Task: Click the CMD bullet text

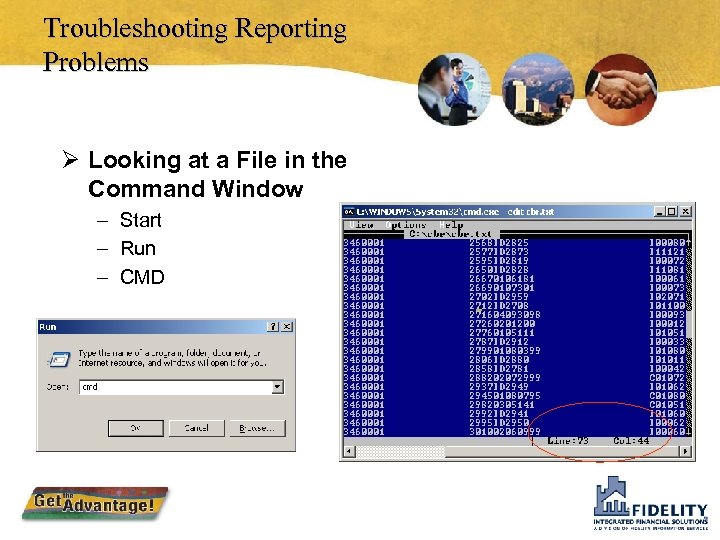Action: point(142,277)
